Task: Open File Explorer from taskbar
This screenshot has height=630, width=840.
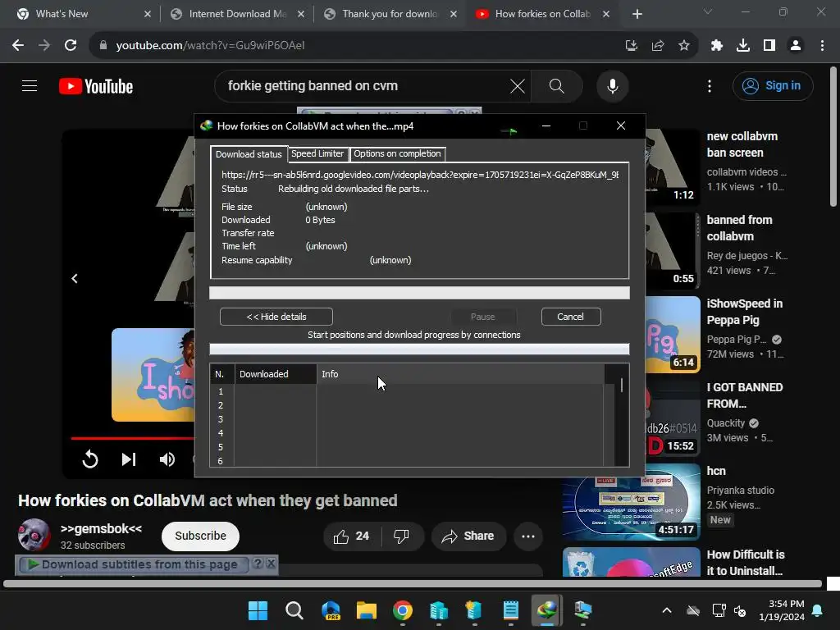Action: [367, 610]
